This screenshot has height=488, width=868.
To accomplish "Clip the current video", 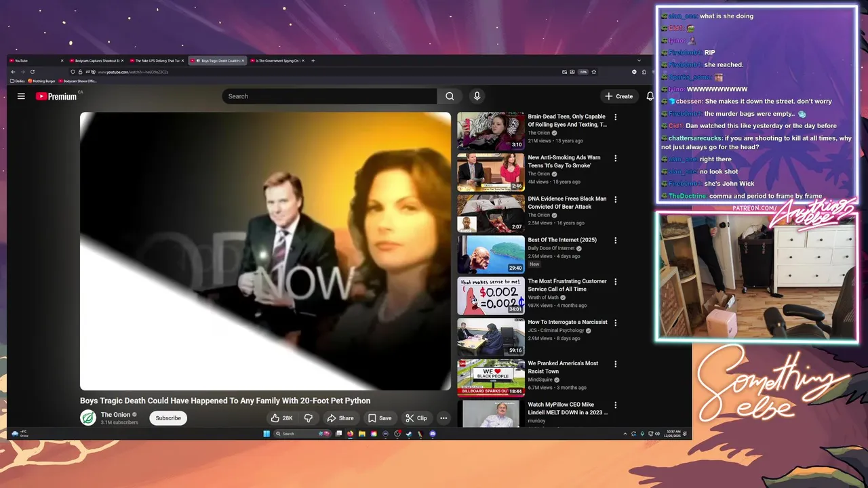I will pos(416,418).
